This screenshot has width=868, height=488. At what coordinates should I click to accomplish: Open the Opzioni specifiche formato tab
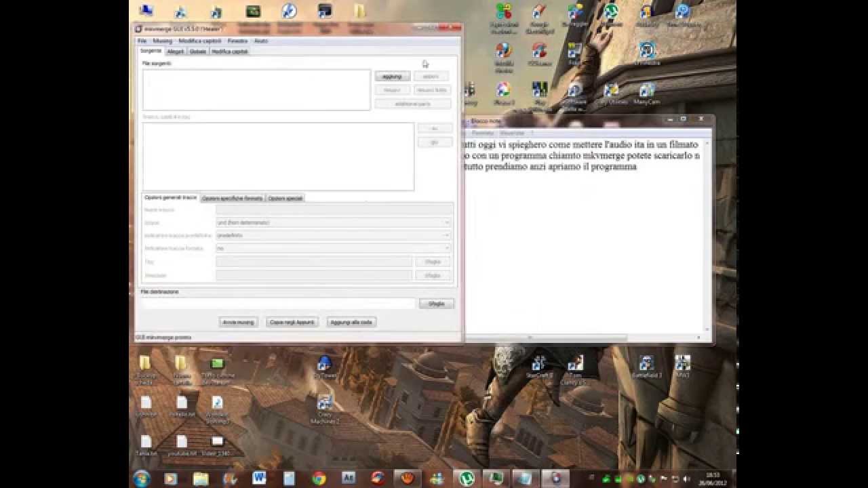pos(233,198)
